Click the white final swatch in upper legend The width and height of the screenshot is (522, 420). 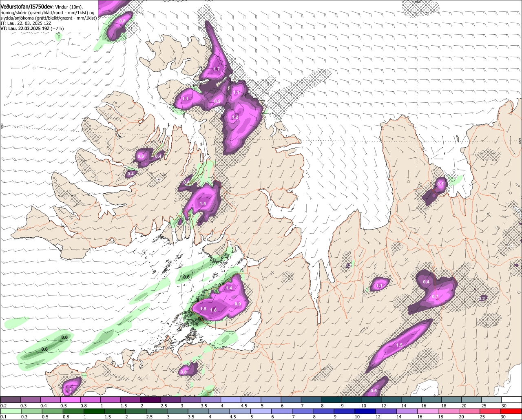click(511, 400)
